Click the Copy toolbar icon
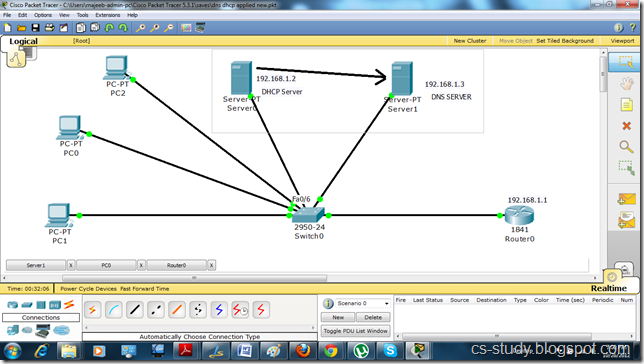This screenshot has height=364, width=644. point(81,28)
